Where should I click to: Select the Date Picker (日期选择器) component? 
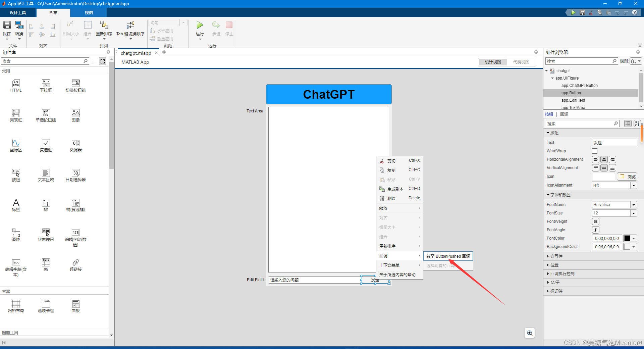pyautogui.click(x=75, y=176)
